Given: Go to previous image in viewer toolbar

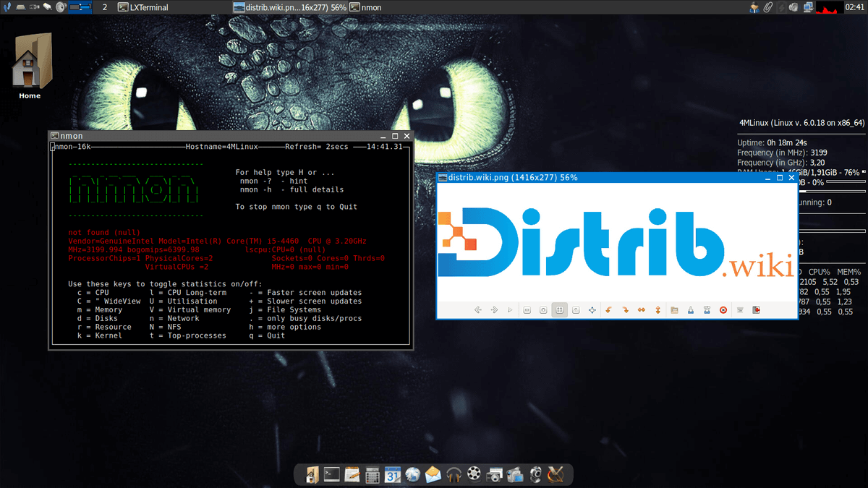Looking at the screenshot, I should click(478, 309).
